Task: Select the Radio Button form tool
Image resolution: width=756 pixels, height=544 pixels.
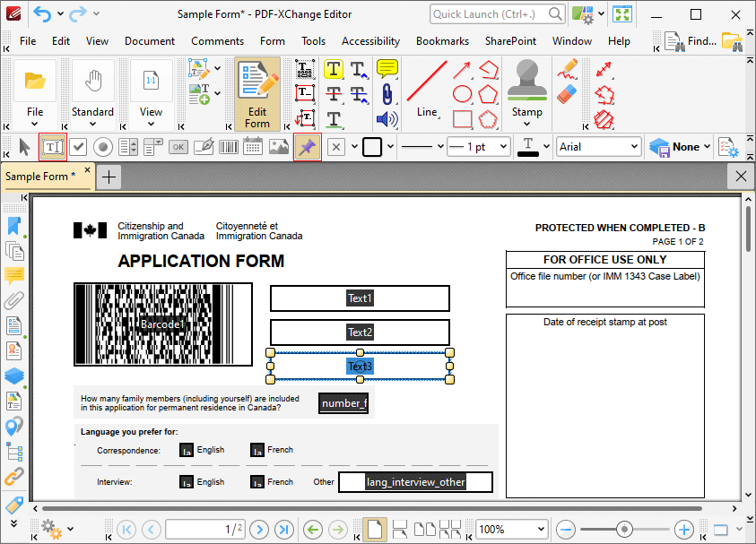Action: [x=103, y=147]
